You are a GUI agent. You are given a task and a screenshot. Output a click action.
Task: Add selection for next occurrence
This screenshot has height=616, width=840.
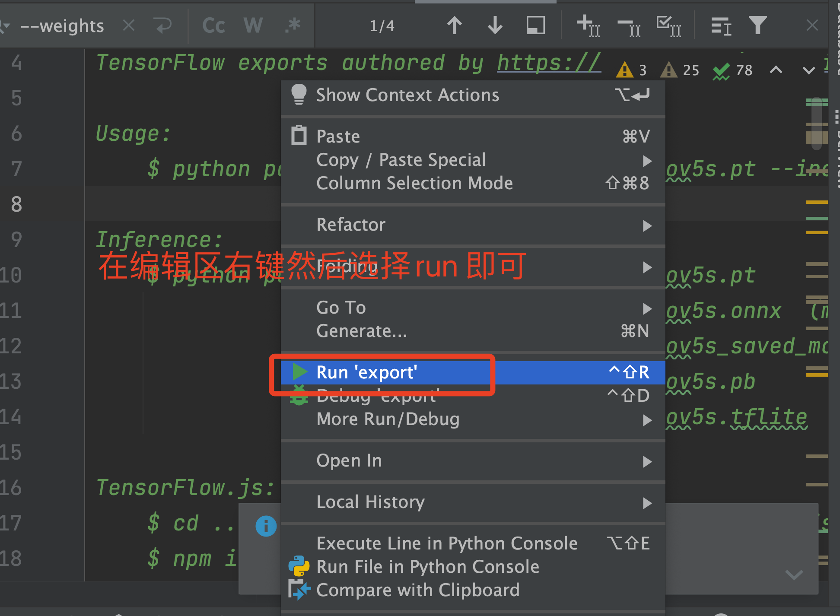(589, 25)
